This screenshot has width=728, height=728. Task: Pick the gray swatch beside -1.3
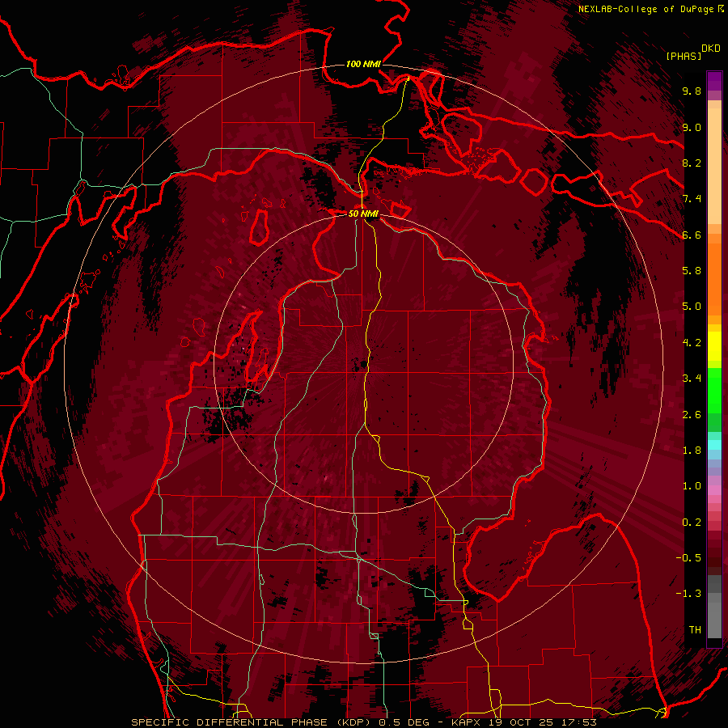tap(714, 598)
